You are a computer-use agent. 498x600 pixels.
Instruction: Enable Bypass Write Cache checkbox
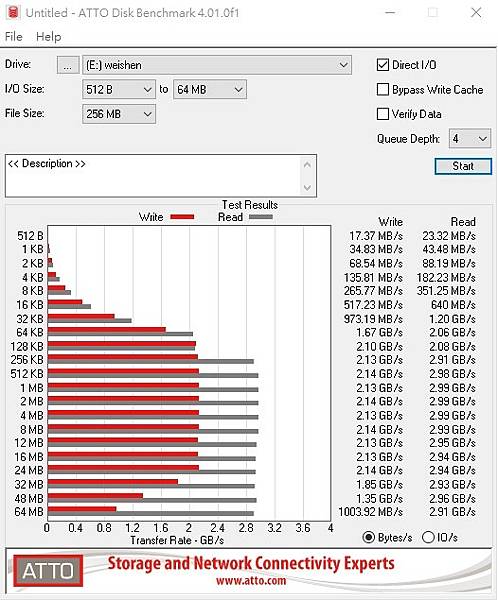pyautogui.click(x=383, y=90)
